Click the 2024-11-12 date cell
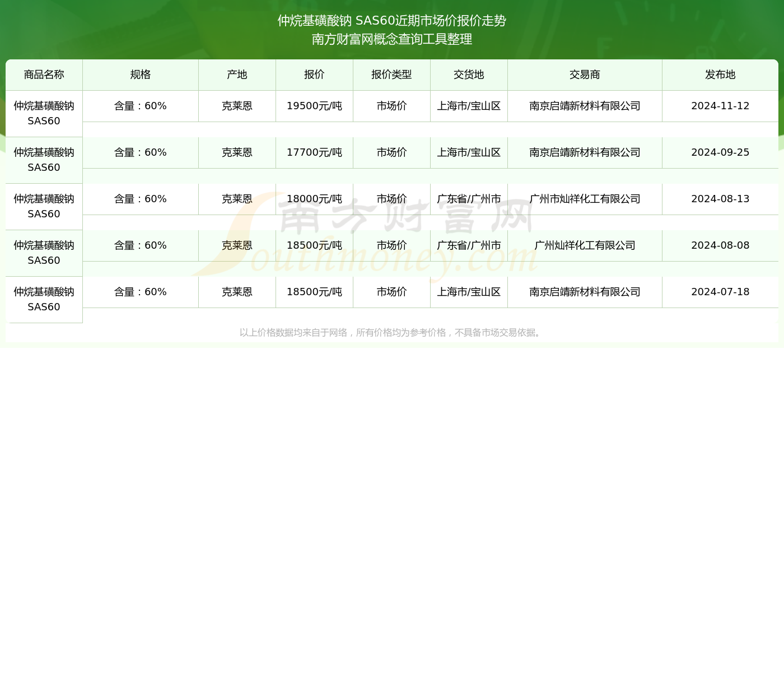Screen dimensions: 784x675 point(720,106)
